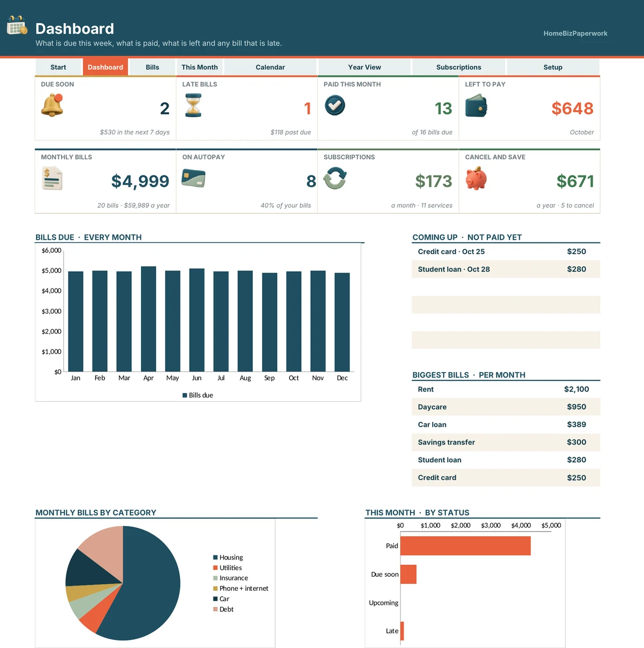Click the Rent row in Biggest Bills
Screen dimensions: 644x648
click(x=506, y=389)
